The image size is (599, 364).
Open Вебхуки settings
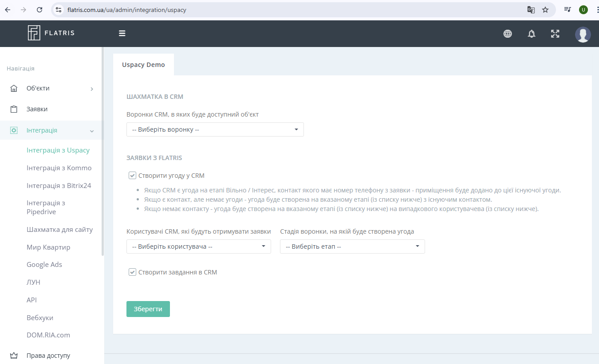(40, 318)
